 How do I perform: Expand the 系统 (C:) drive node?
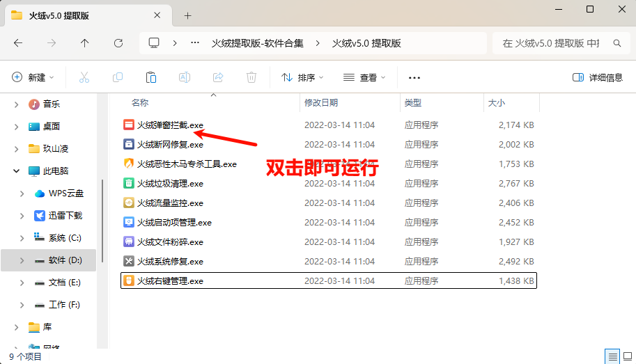(22, 238)
